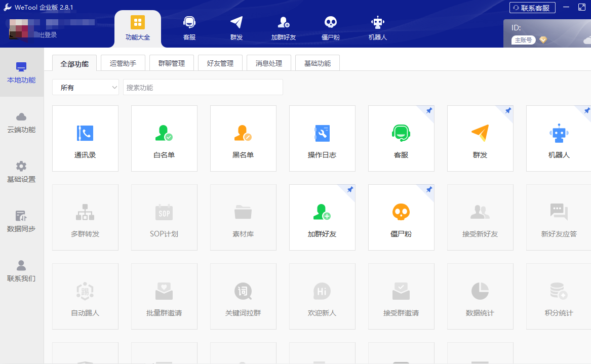
Task: Open 多群转发 multi-group forwarding
Action: pos(85,217)
